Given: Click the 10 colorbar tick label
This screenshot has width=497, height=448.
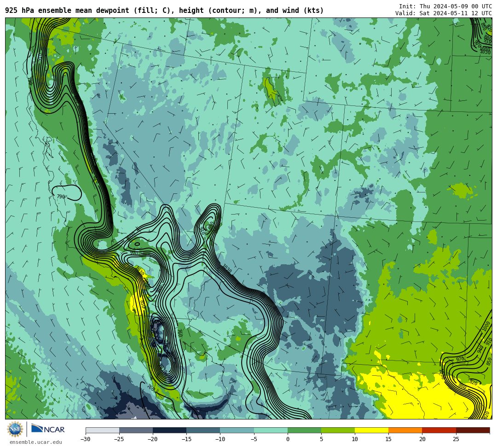Looking at the screenshot, I should tap(355, 439).
